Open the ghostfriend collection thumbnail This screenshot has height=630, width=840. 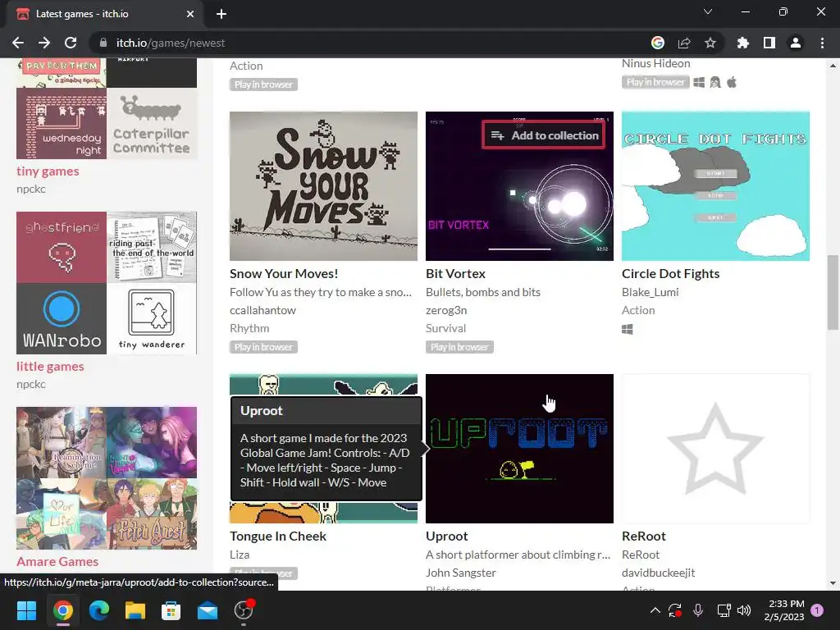[x=62, y=247]
